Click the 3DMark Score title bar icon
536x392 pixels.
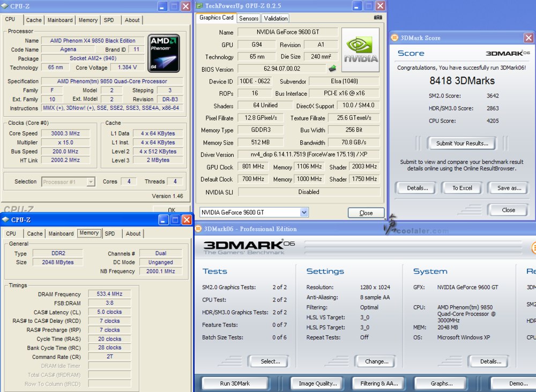click(x=394, y=37)
